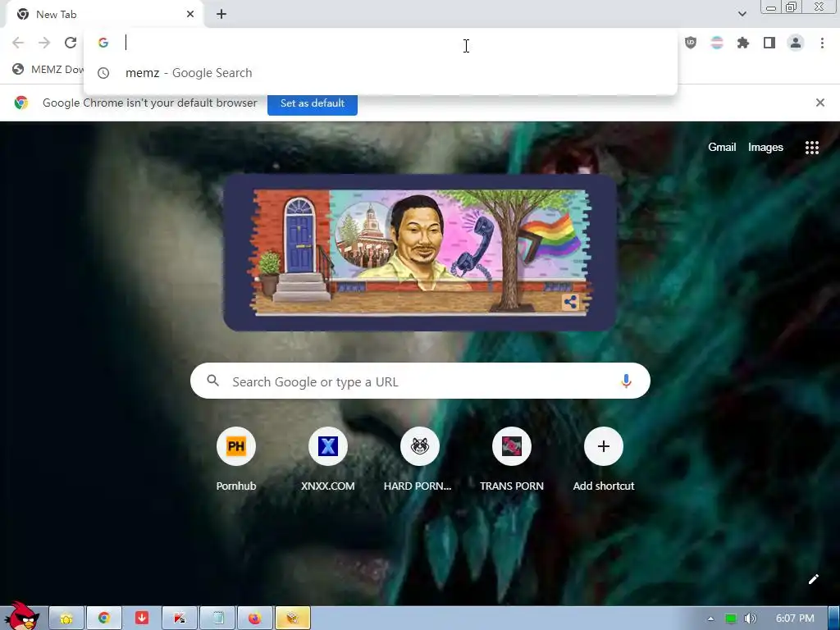This screenshot has height=630, width=840.
Task: Click the Add shortcut plus tile
Action: click(x=603, y=446)
